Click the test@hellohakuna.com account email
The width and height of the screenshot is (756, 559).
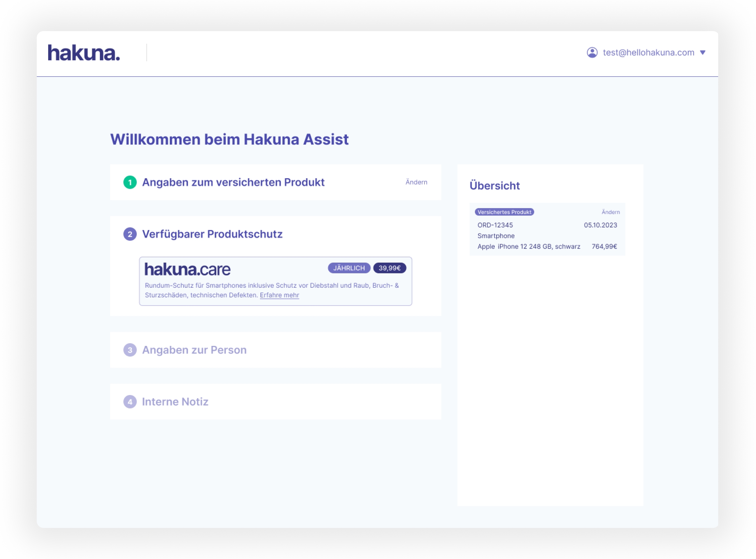[x=648, y=53]
